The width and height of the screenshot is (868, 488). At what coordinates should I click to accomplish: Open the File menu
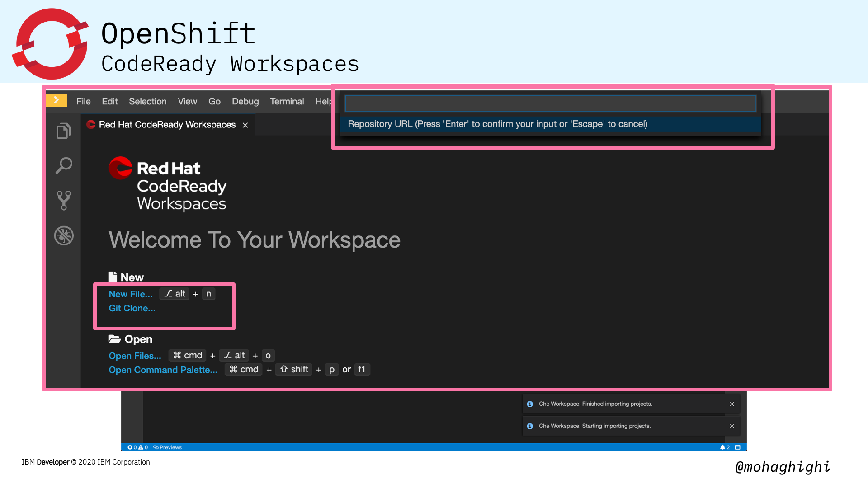point(84,102)
